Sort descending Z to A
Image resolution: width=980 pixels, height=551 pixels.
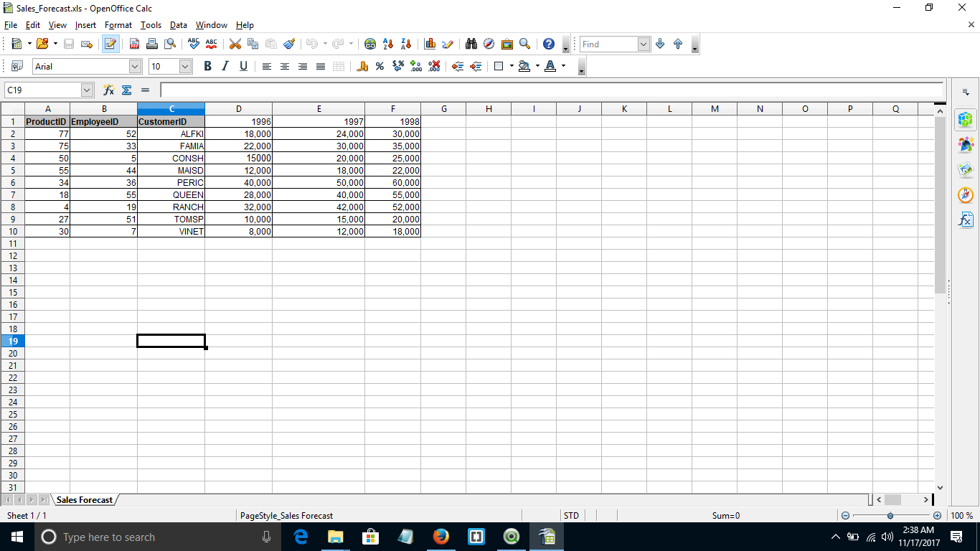406,44
